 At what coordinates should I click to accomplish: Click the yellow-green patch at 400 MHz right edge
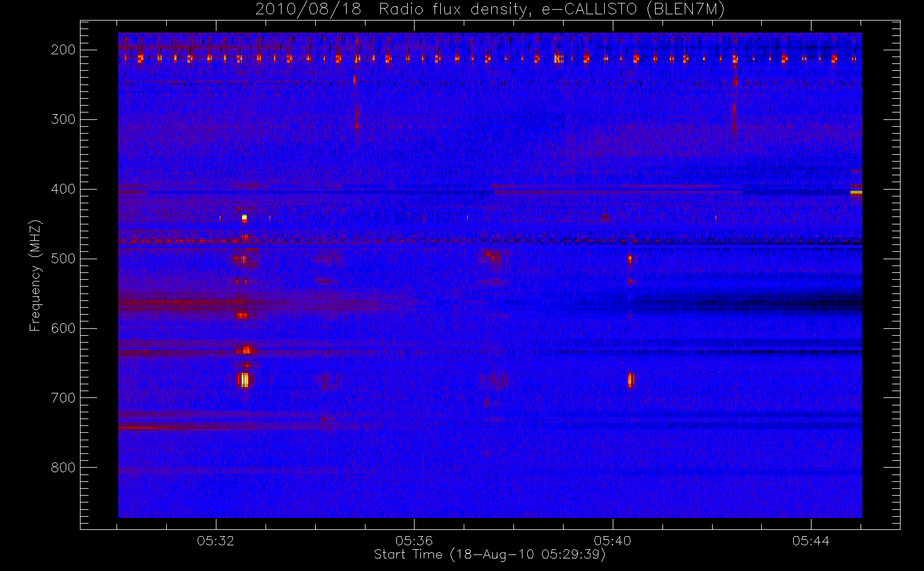[x=856, y=192]
